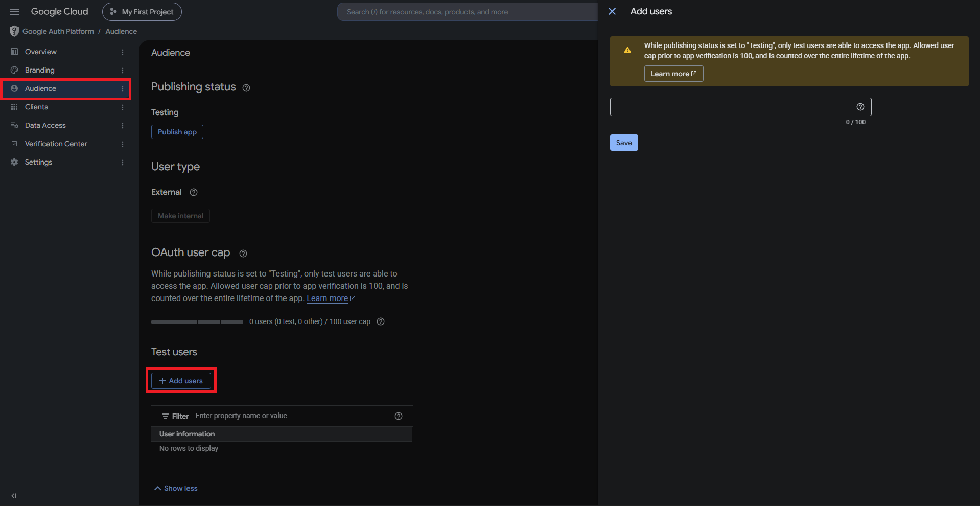Open the My First Project selector
This screenshot has width=980, height=506.
pyautogui.click(x=142, y=12)
